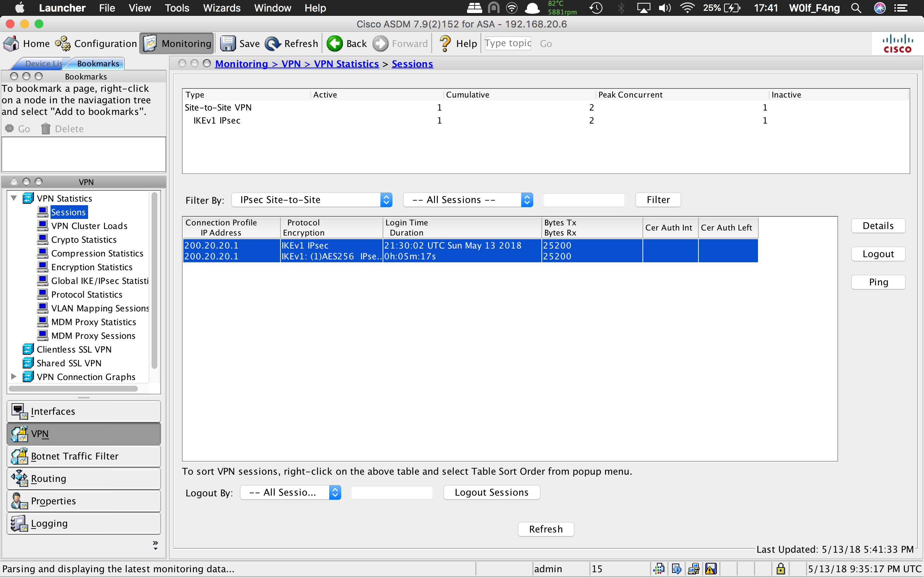The image size is (924, 578).
Task: Click the Save floppy disk icon
Action: pyautogui.click(x=228, y=44)
